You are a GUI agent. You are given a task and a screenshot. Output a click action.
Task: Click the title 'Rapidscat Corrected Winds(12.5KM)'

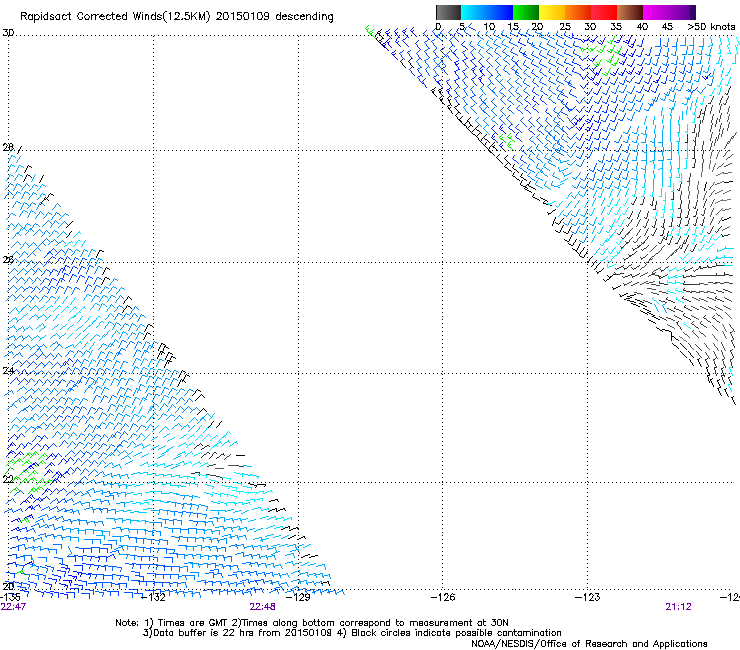(x=115, y=17)
